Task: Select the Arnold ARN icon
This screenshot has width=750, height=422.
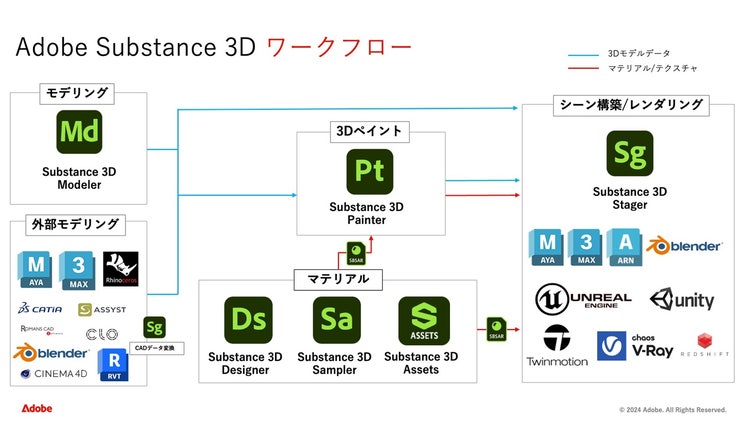Action: (x=625, y=247)
